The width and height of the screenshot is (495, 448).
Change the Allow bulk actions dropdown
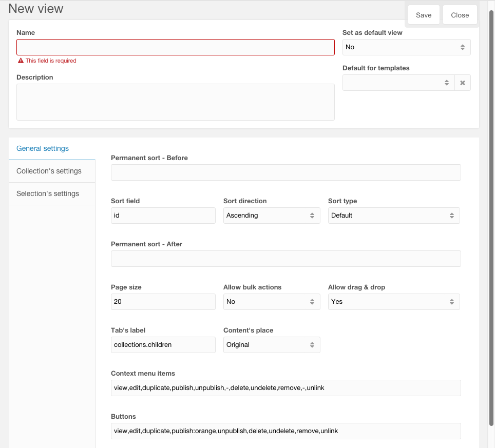coord(272,302)
